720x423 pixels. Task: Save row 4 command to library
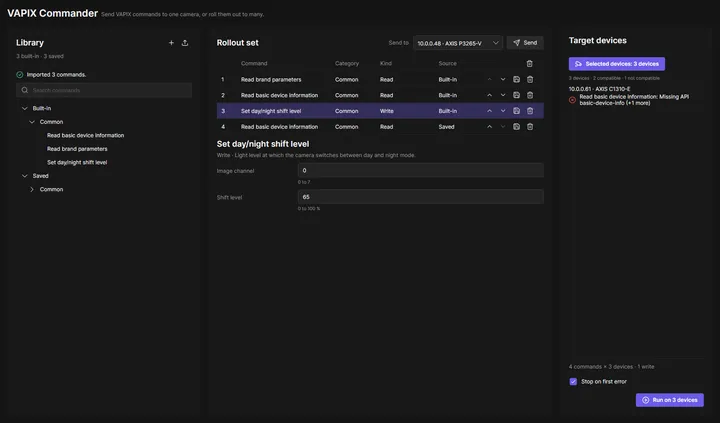[x=516, y=127]
